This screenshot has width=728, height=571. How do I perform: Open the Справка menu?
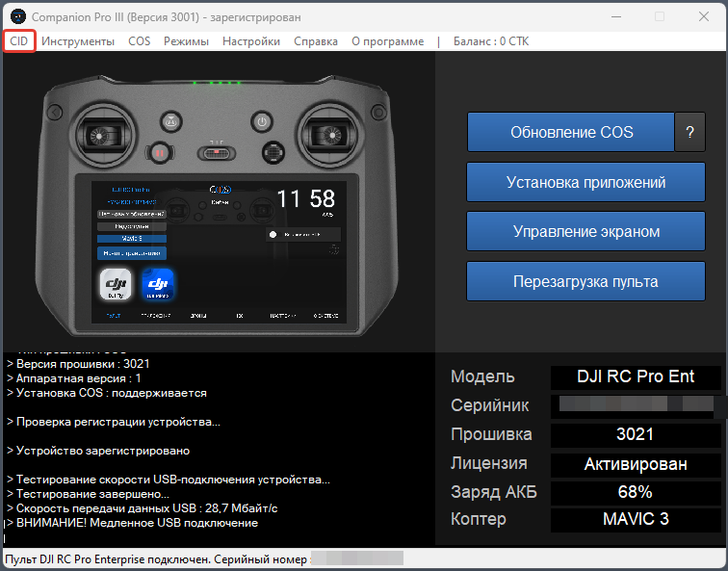click(x=316, y=41)
